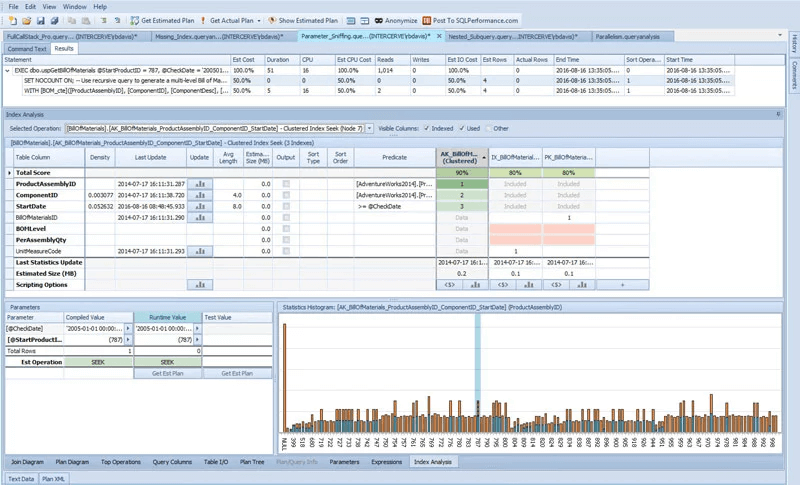This screenshot has width=800, height=485.
Task: Click Get Estimated Plan toolbar button
Action: pos(162,21)
